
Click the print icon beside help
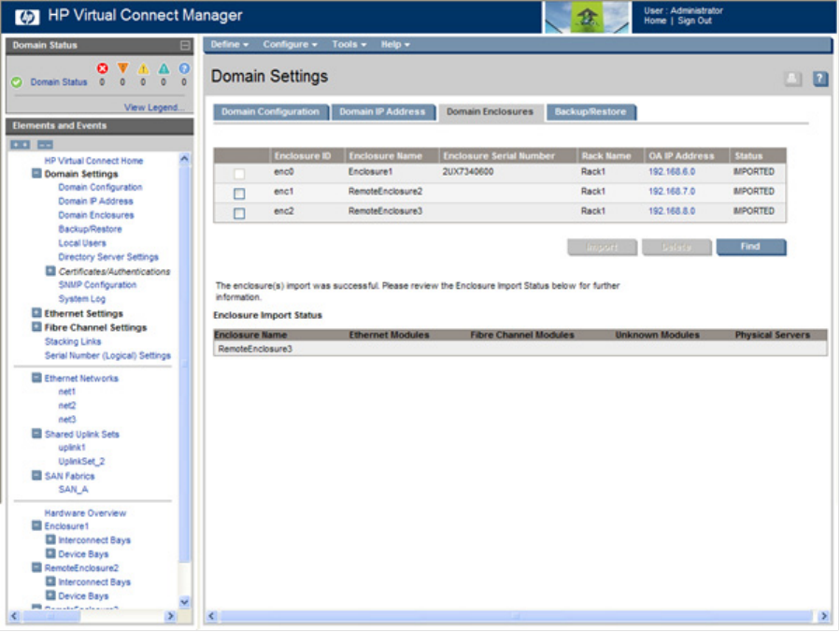point(792,79)
